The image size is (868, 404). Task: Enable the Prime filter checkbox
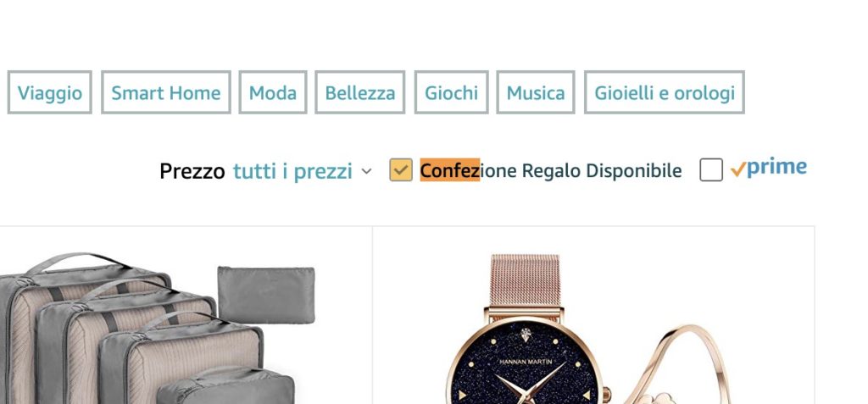(x=711, y=170)
